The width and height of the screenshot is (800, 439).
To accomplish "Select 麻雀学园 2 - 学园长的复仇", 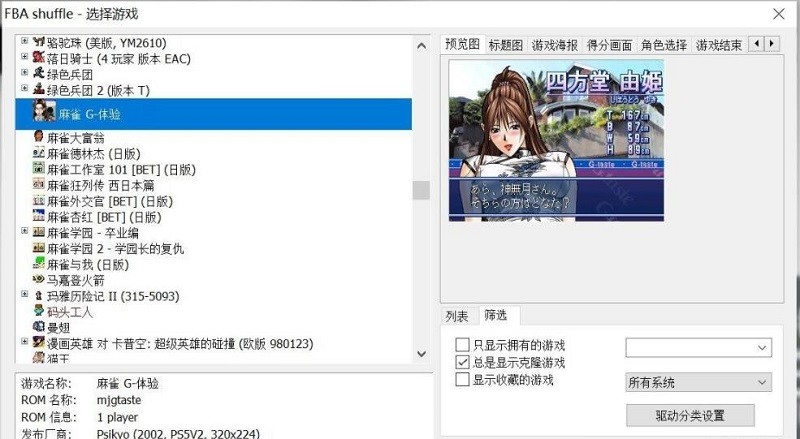I will [x=115, y=249].
